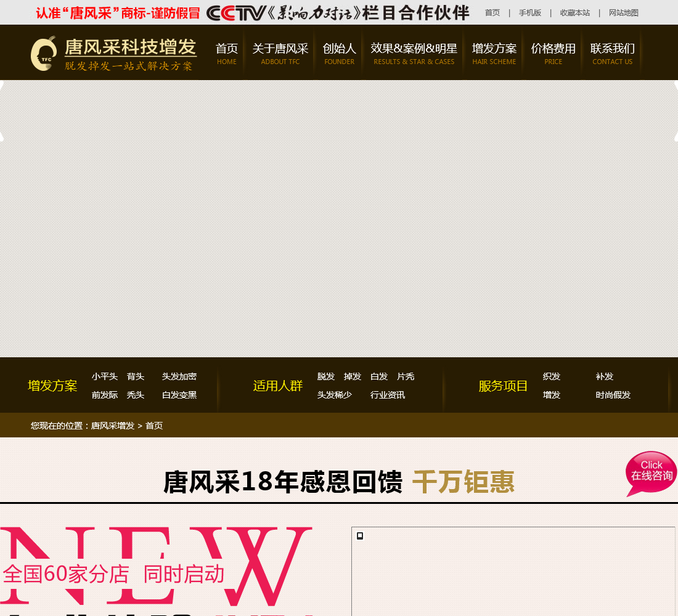Screen dimensions: 678x616
Task: Click the 服务项目 section heading
Action: (504, 386)
